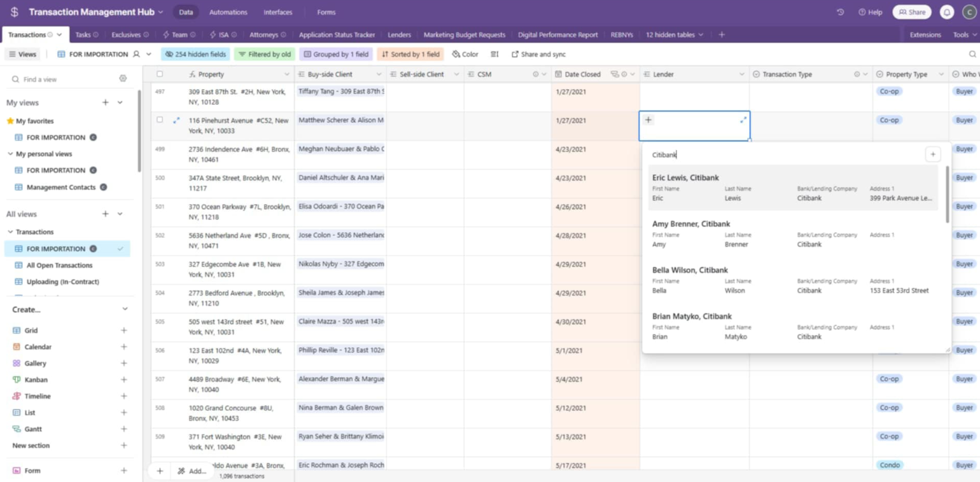Open the Automations tab
The image size is (980, 482).
[x=228, y=12]
